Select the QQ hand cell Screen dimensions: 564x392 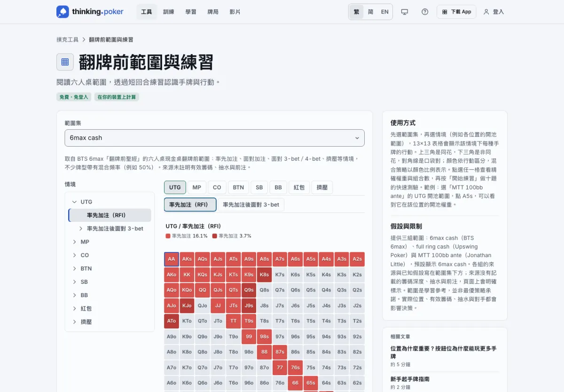coord(203,290)
